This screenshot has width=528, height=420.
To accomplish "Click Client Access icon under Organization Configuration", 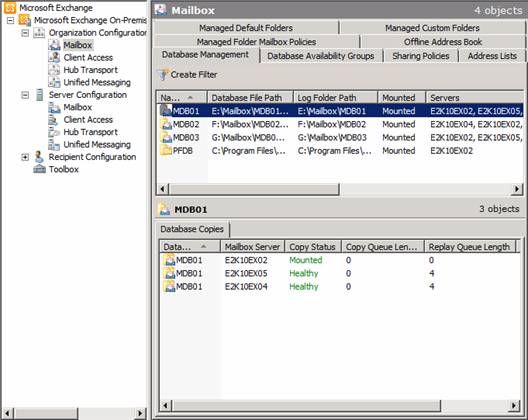I will tap(54, 58).
